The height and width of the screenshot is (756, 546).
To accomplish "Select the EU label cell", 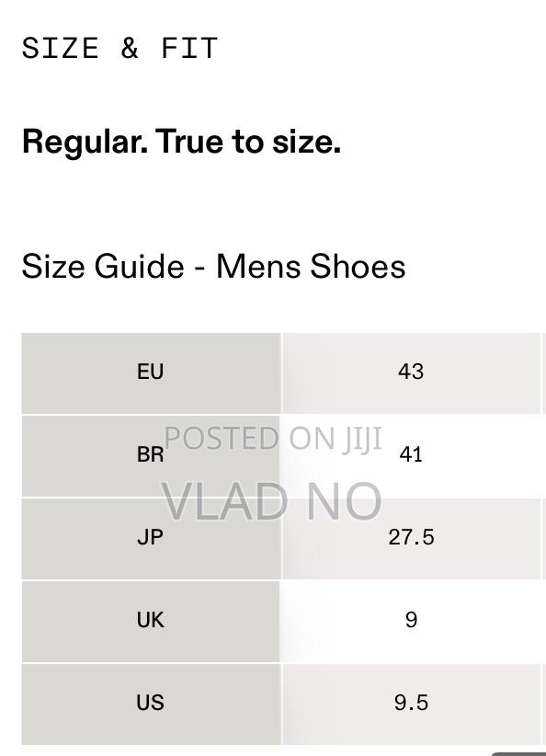I will coord(151,372).
